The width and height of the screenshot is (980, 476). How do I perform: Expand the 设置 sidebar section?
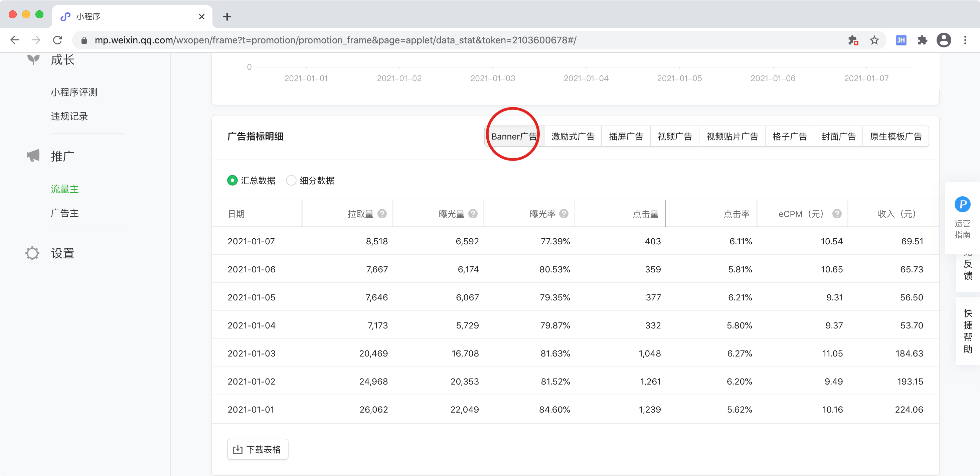[x=62, y=253]
